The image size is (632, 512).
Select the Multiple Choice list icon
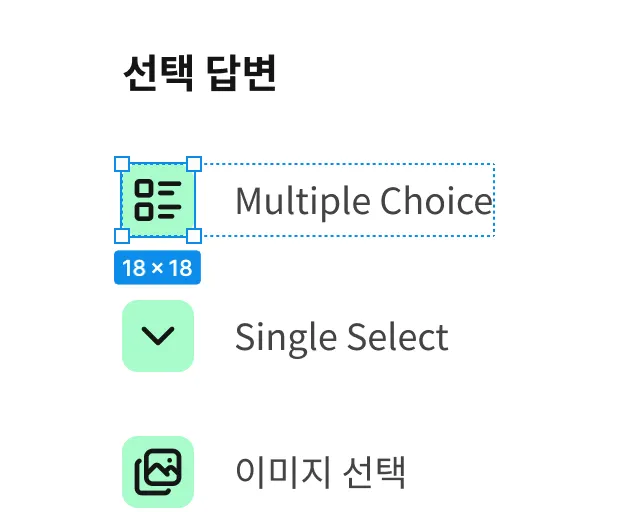coord(158,200)
